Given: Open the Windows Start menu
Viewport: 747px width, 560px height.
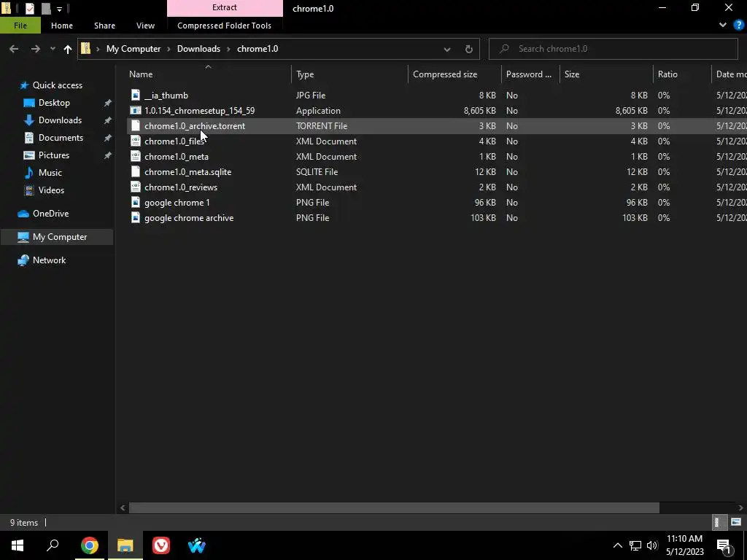Looking at the screenshot, I should [x=18, y=545].
